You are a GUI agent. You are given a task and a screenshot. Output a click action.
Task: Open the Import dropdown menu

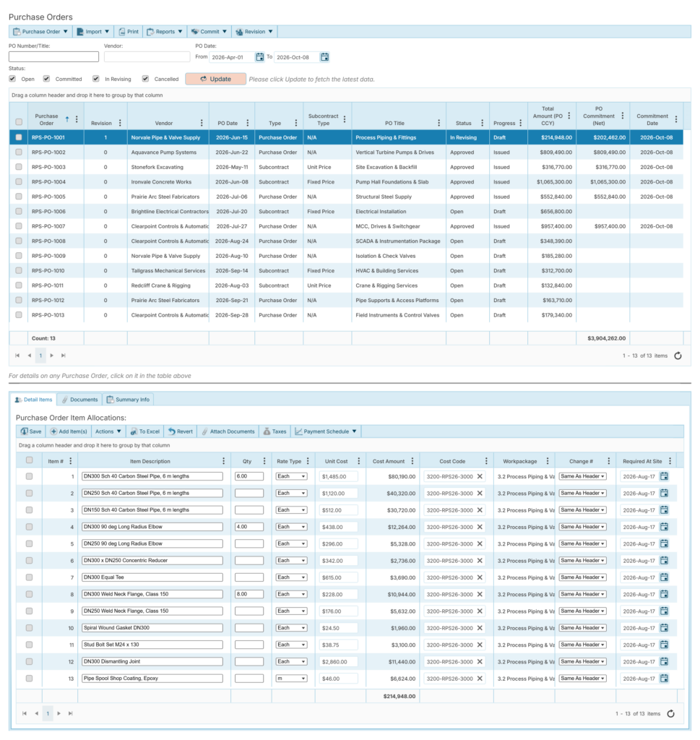pyautogui.click(x=93, y=32)
